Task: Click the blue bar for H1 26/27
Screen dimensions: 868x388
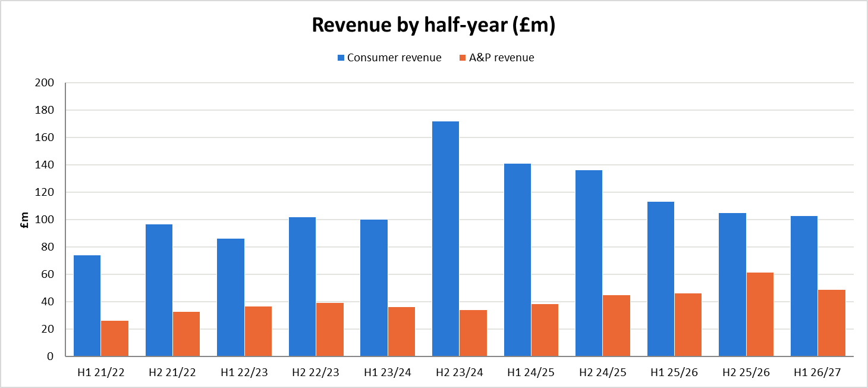Action: coord(804,286)
